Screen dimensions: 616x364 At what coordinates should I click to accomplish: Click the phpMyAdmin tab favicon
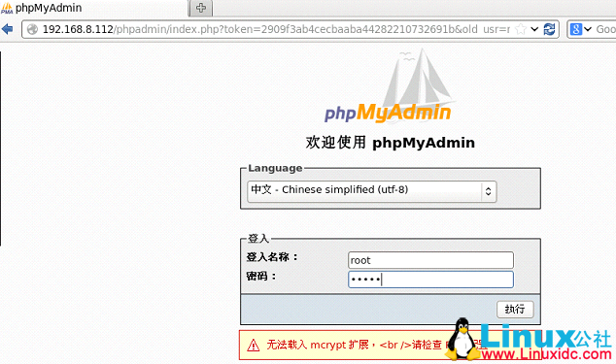pos(7,8)
